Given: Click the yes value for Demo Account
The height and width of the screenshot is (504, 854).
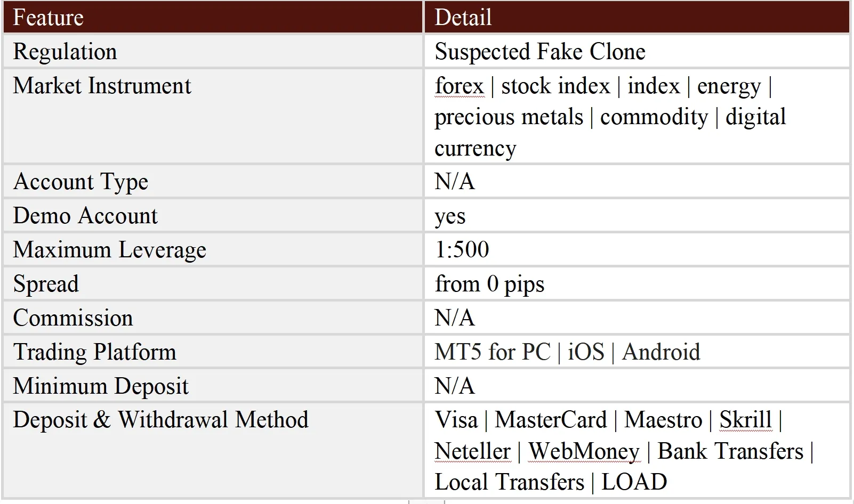Looking at the screenshot, I should click(450, 216).
